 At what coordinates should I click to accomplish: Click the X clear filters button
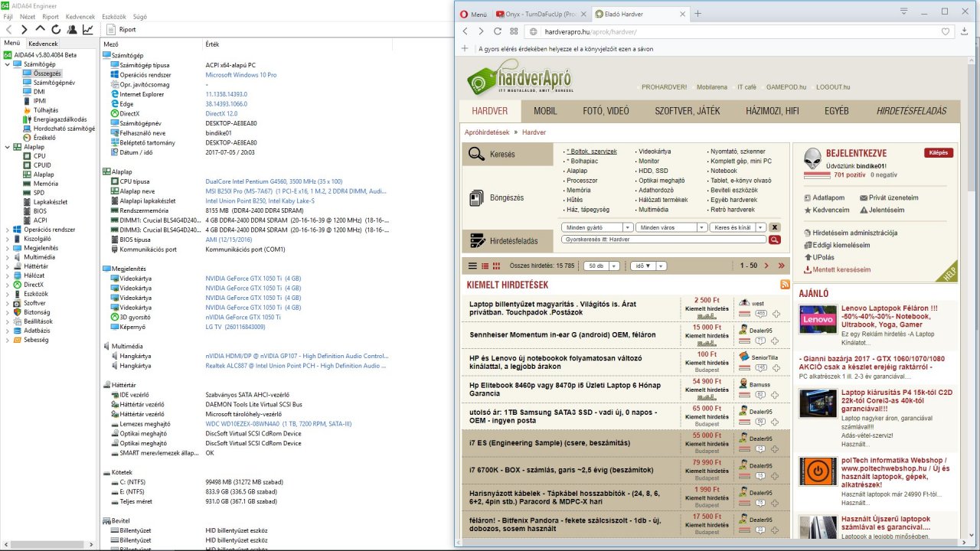coord(775,227)
